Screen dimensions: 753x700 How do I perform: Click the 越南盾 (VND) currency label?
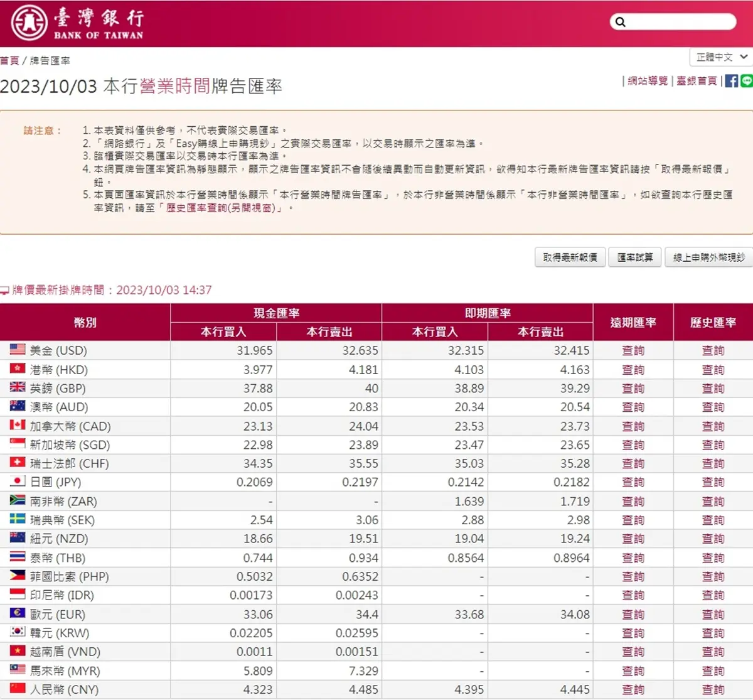tap(65, 652)
